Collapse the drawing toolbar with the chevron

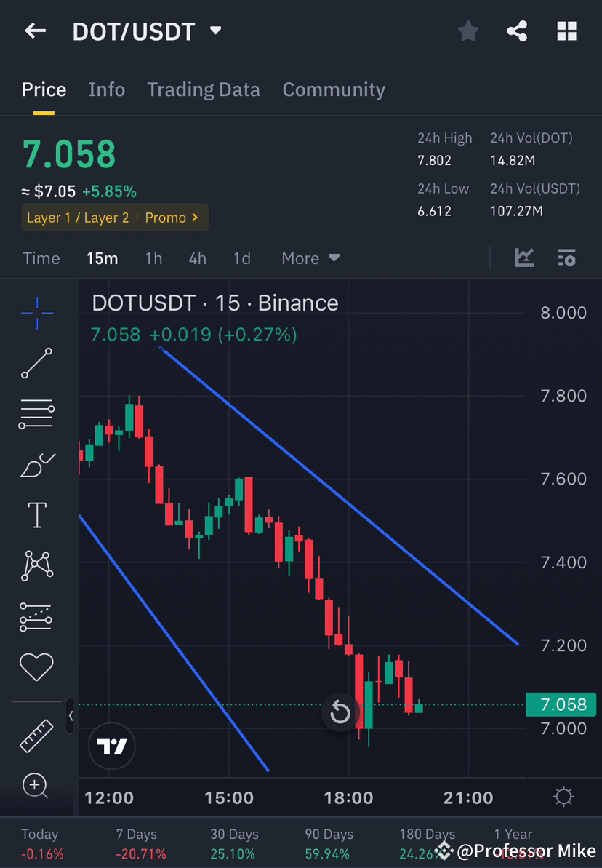(x=71, y=716)
